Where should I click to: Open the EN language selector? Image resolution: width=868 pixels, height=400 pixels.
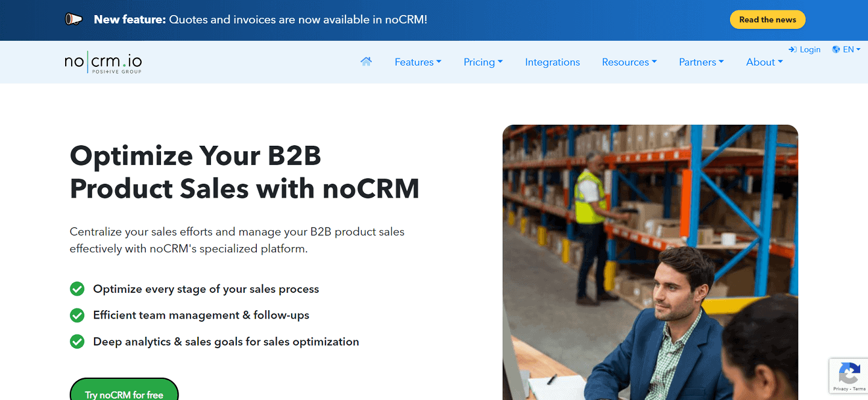(x=849, y=49)
